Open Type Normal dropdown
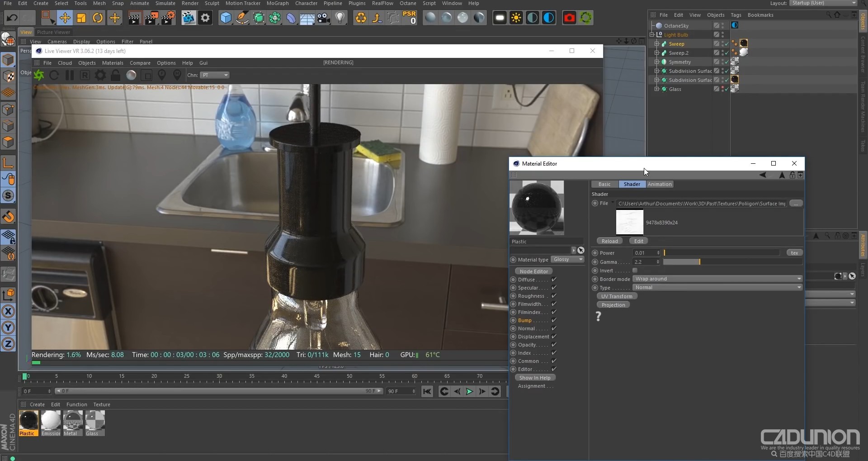 pos(717,287)
